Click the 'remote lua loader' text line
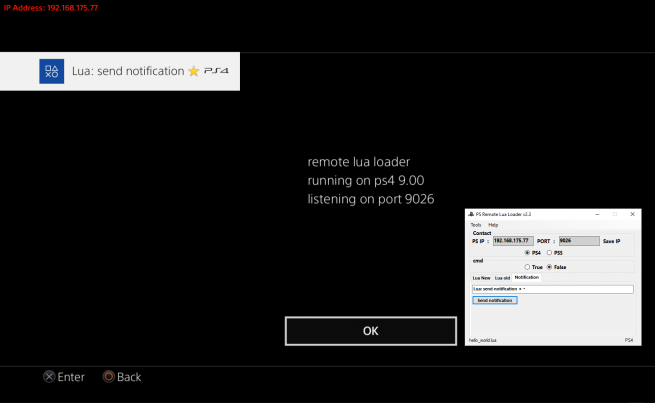This screenshot has height=403, width=655. [x=359, y=162]
